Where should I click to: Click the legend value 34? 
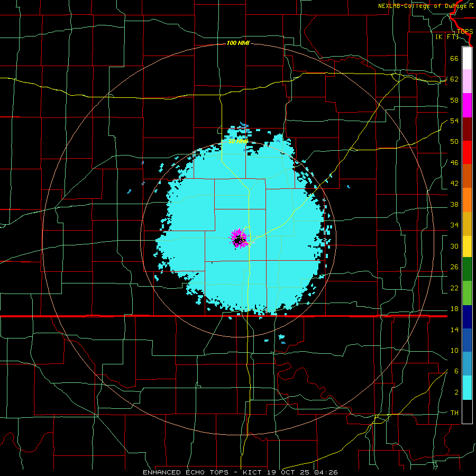coord(454,225)
